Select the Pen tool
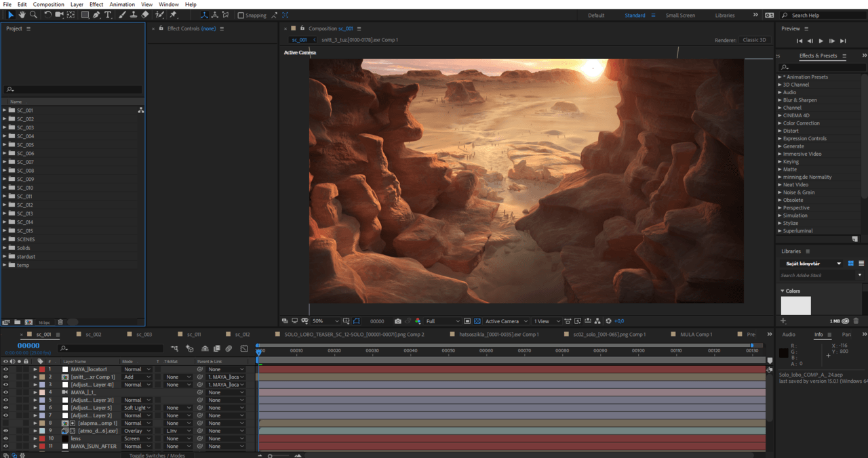The width and height of the screenshot is (868, 458). [x=96, y=15]
